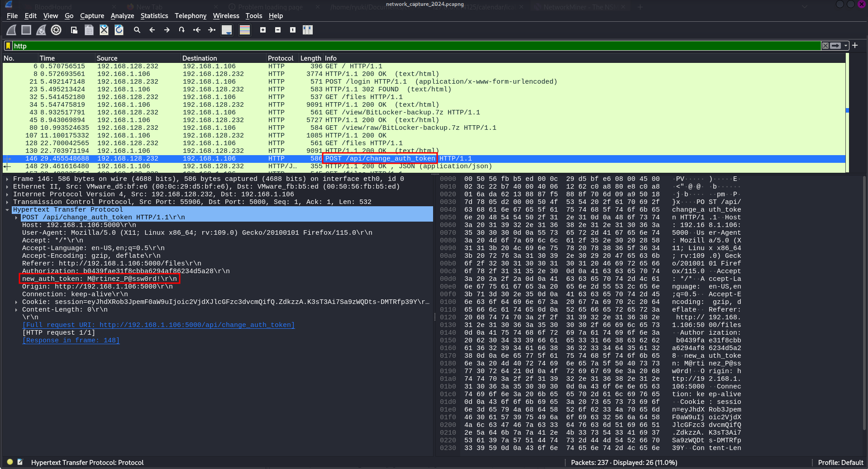The width and height of the screenshot is (868, 469).
Task: Zoom in packet text size
Action: pyautogui.click(x=263, y=30)
